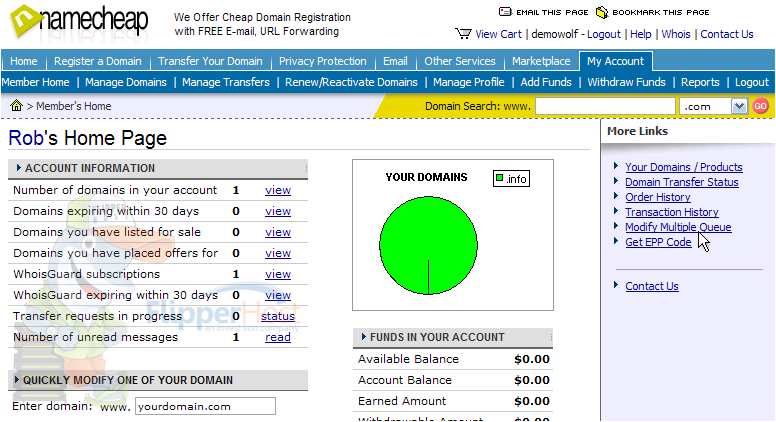Viewport: 776px width, 422px height.
Task: Open the Home tab
Action: pos(24,61)
